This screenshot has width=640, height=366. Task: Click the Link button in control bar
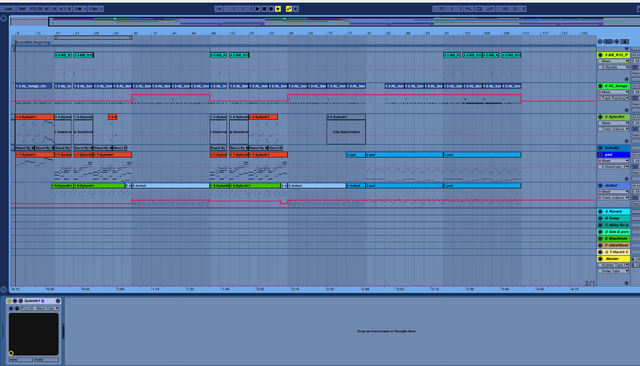[8, 9]
